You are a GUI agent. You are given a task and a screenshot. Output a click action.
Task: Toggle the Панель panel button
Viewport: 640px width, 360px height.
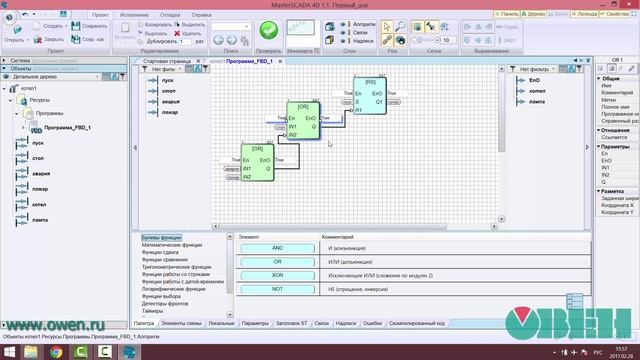pyautogui.click(x=507, y=14)
